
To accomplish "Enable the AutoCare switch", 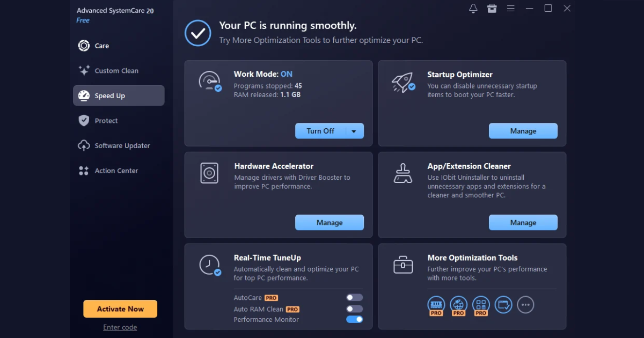I will (354, 297).
